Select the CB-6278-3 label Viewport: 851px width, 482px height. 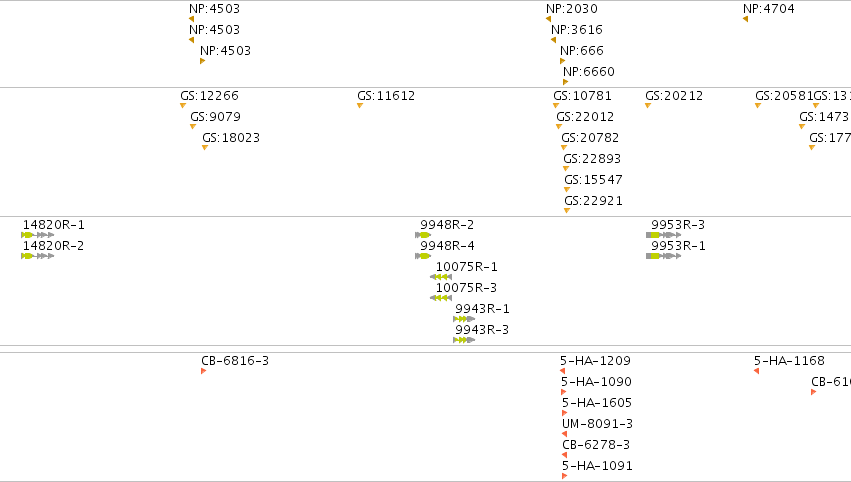point(596,445)
